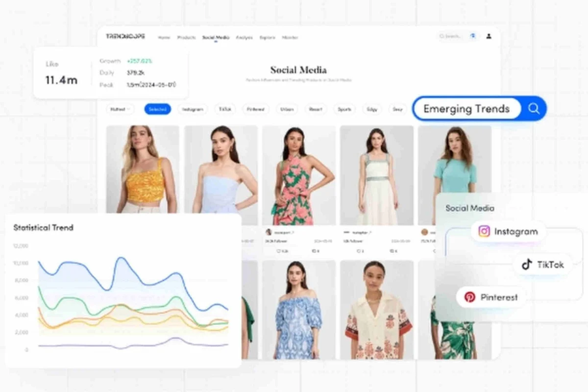The image size is (588, 392).
Task: Click the magnifier icon beside Emerging Trends
Action: coord(534,109)
